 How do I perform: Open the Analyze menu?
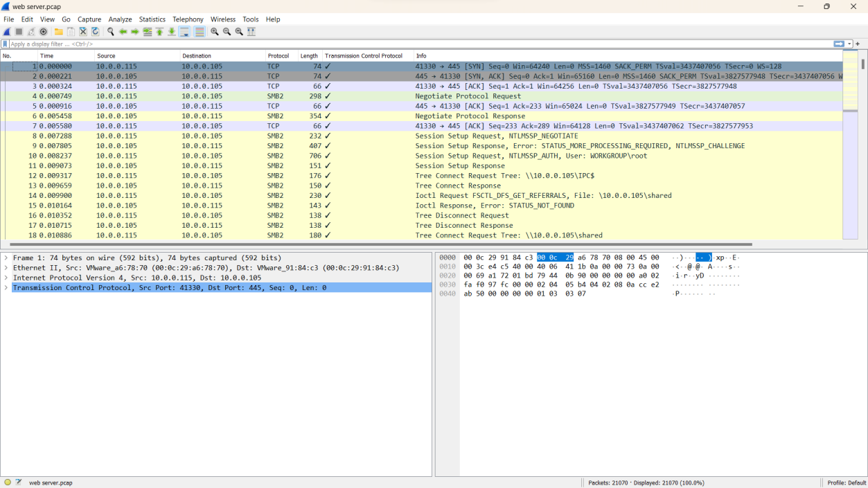pyautogui.click(x=120, y=19)
